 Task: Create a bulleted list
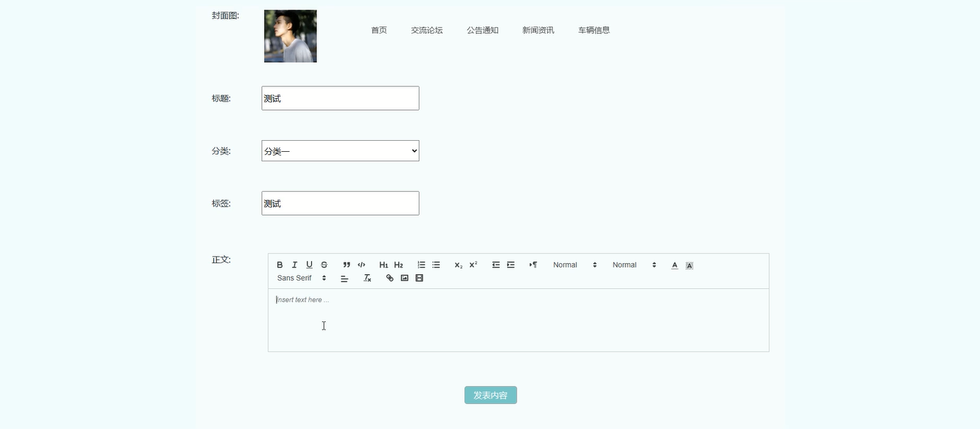[x=436, y=265]
